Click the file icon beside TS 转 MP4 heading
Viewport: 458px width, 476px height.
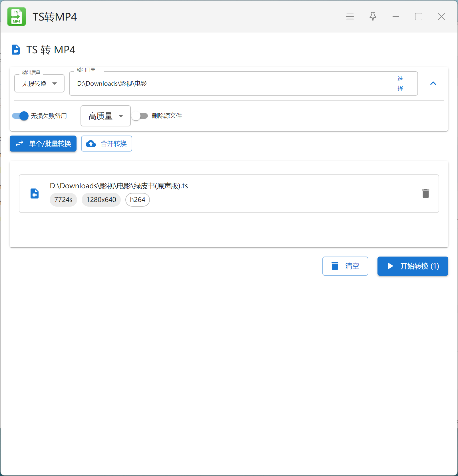[x=16, y=50]
